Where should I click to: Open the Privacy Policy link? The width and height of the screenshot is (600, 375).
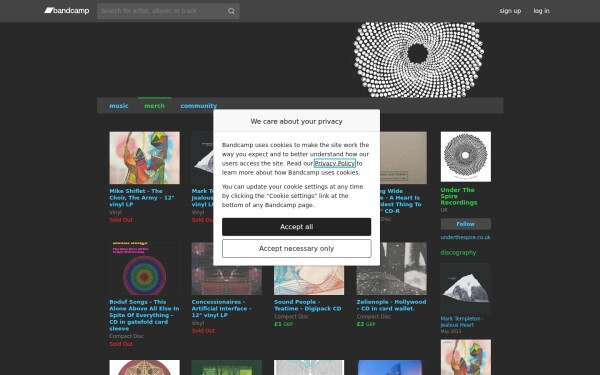pyautogui.click(x=335, y=163)
